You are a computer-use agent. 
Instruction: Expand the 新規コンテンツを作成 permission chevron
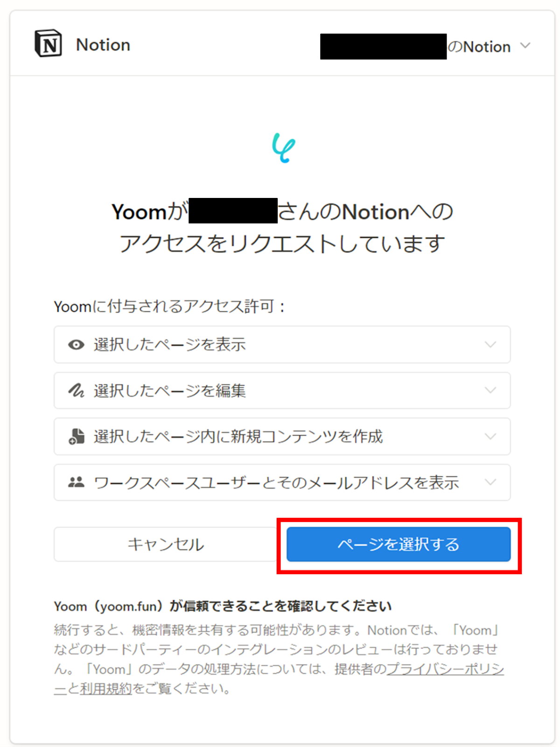[490, 437]
